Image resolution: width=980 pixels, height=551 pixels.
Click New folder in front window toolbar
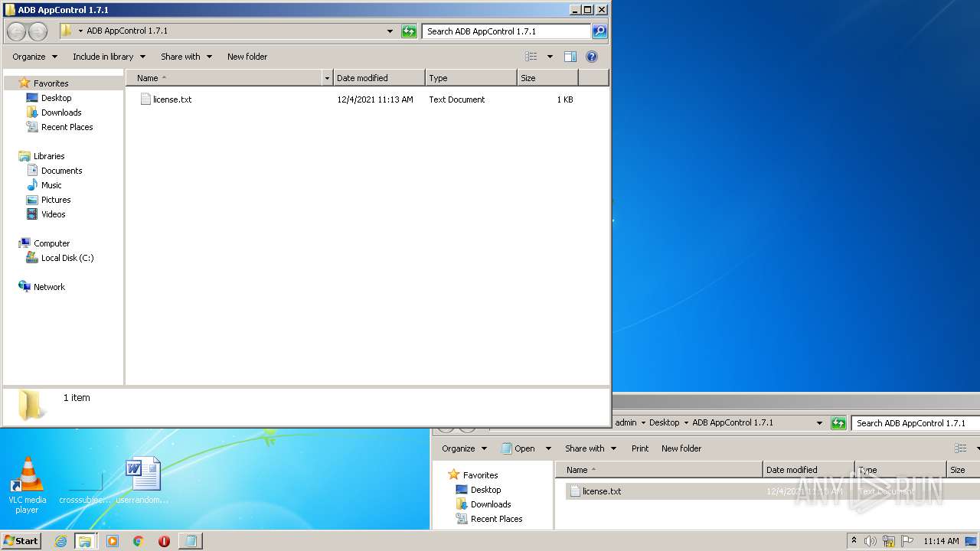coord(247,57)
